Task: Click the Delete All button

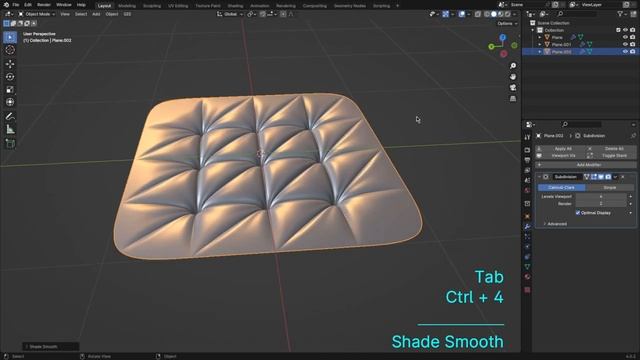Action: click(x=614, y=149)
